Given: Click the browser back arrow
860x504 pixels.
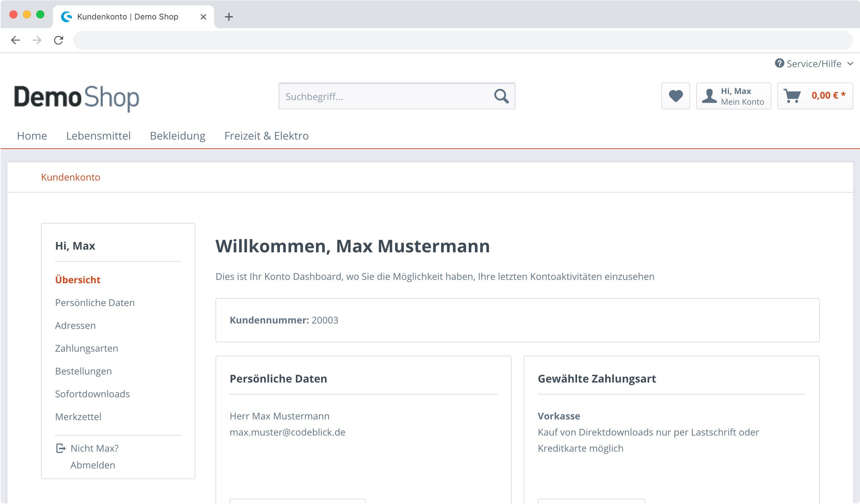Looking at the screenshot, I should point(15,40).
